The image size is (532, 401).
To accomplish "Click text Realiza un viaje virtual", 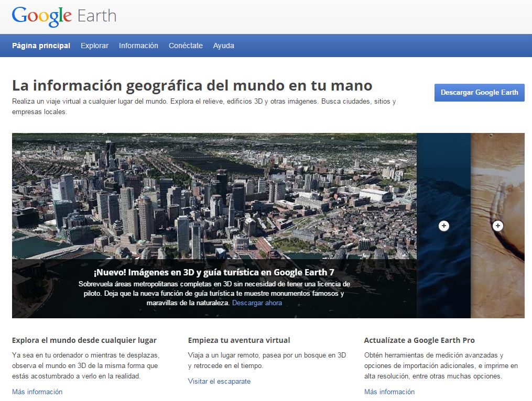I will [204, 106].
